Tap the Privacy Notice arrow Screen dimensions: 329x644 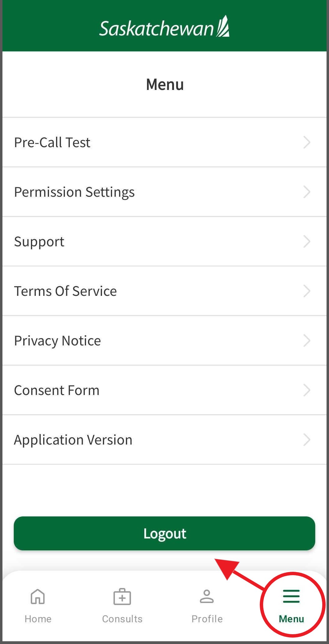[x=307, y=341]
